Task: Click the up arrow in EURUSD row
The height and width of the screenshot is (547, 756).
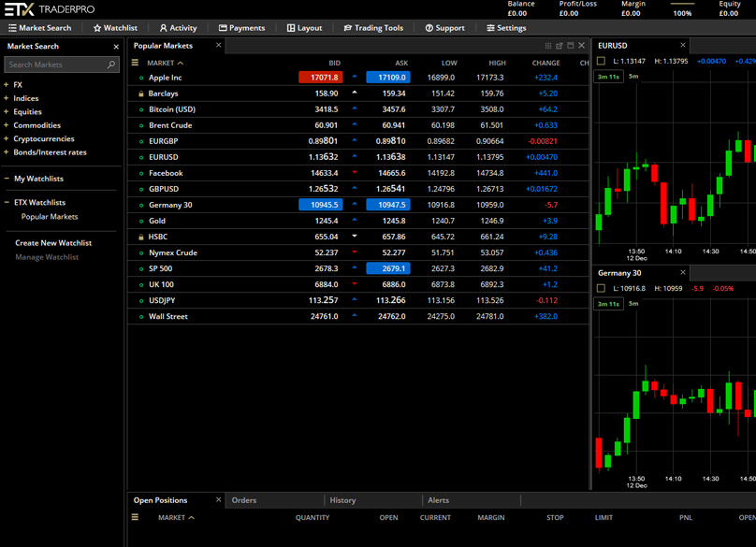Action: click(355, 156)
